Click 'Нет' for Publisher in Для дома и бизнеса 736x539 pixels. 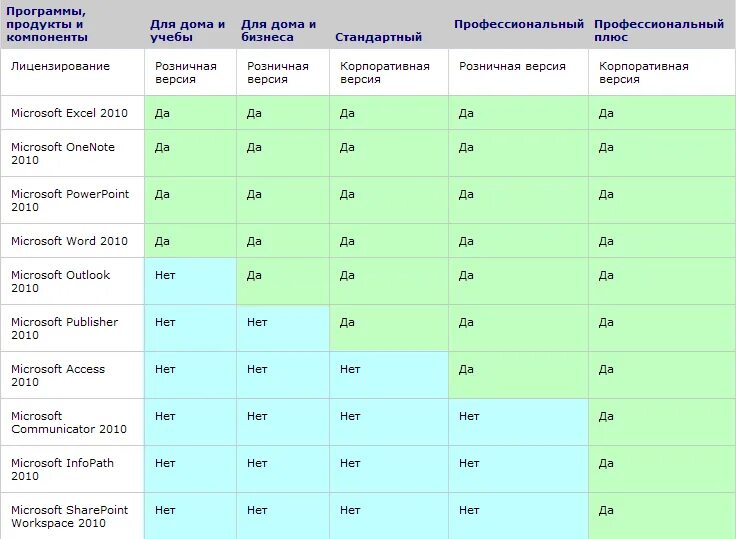point(257,322)
